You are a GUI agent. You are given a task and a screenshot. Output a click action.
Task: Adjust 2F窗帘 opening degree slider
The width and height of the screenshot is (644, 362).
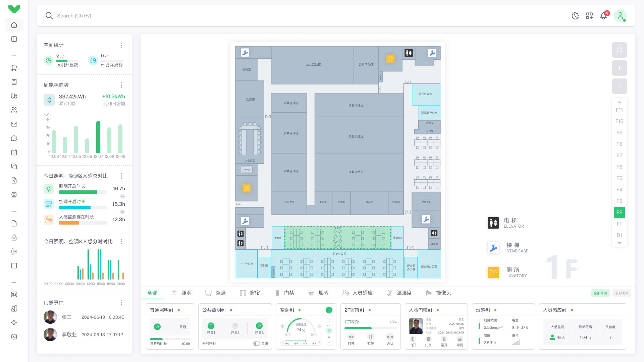pyautogui.click(x=371, y=328)
